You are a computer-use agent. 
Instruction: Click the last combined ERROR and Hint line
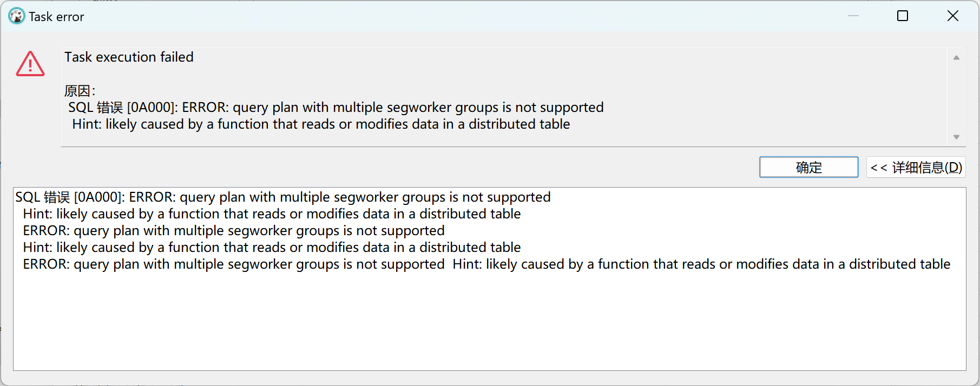pos(486,264)
